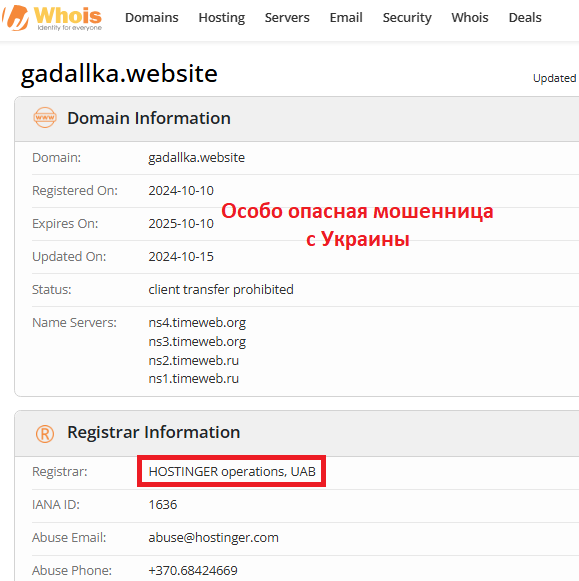579x581 pixels.
Task: Open the Servers menu
Action: pos(287,17)
